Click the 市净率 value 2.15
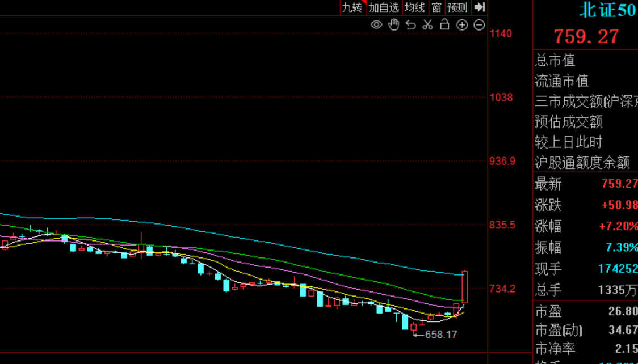Image resolution: width=638 pixels, height=364 pixels. point(626,349)
